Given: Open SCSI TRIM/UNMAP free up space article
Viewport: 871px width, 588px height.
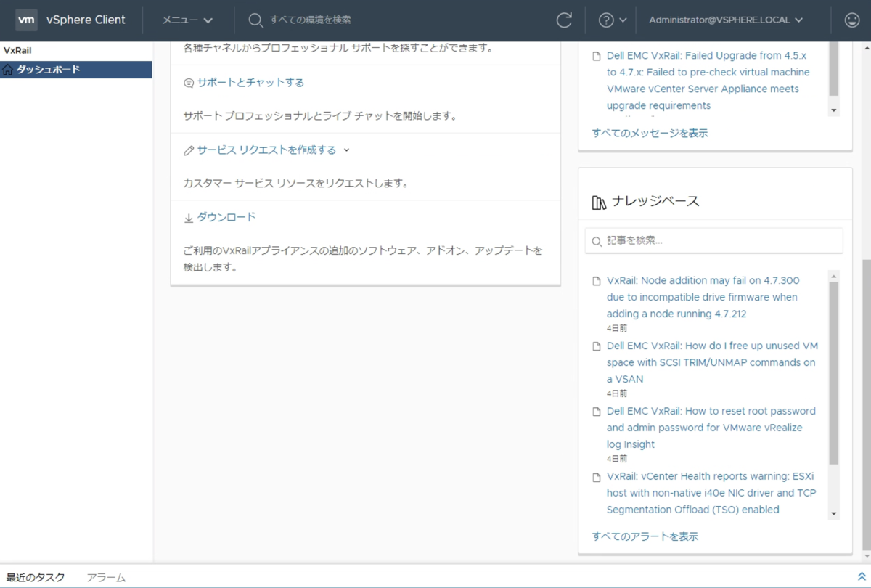Looking at the screenshot, I should [712, 362].
